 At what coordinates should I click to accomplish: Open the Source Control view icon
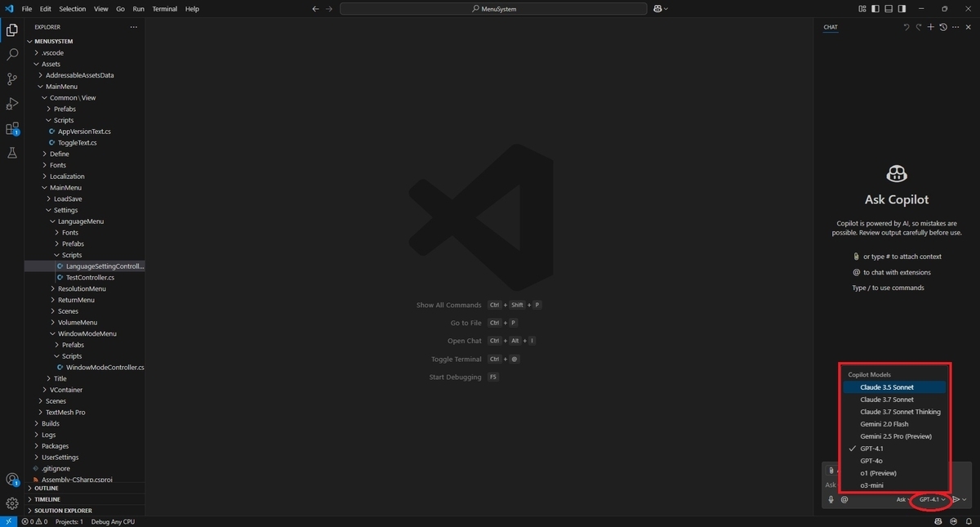tap(12, 79)
